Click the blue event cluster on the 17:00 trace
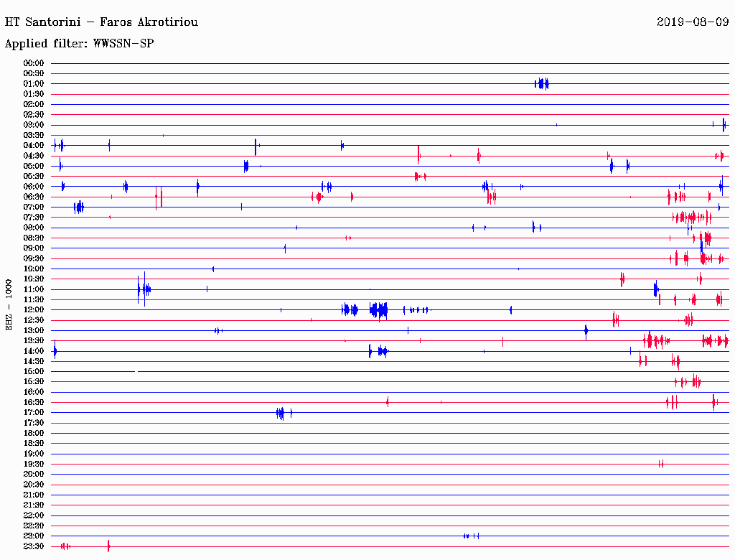The width and height of the screenshot is (735, 560). click(x=284, y=414)
